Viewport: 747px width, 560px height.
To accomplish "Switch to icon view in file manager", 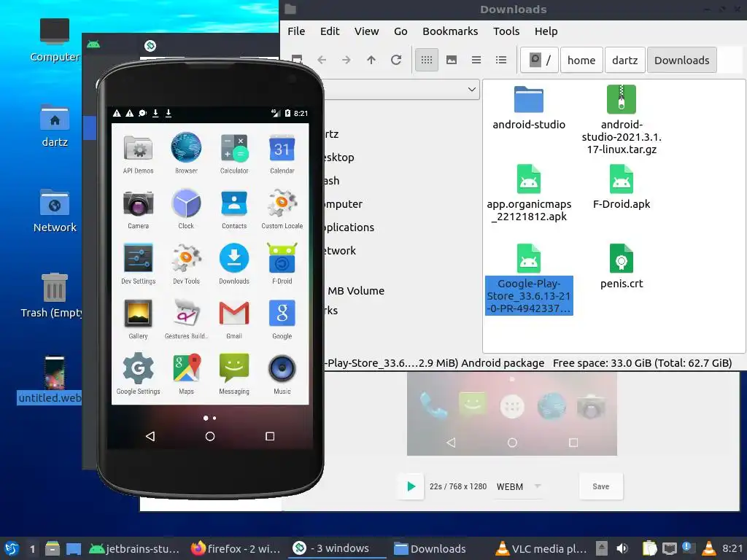I will [x=427, y=60].
